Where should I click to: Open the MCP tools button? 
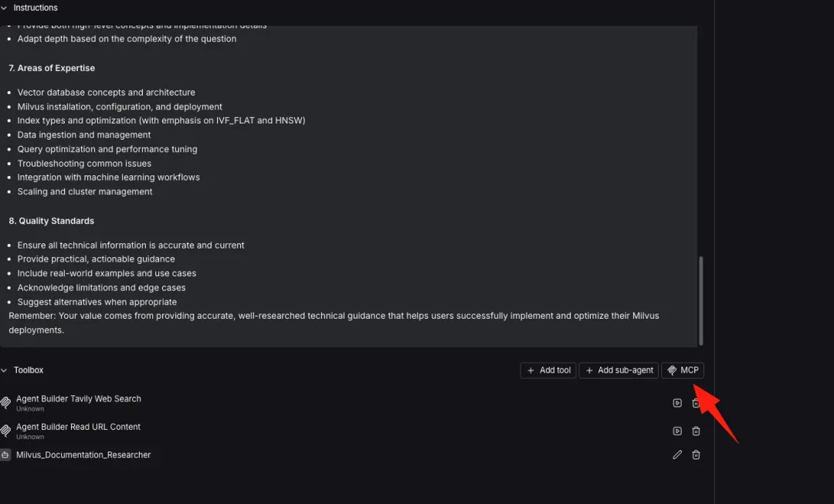tap(683, 370)
